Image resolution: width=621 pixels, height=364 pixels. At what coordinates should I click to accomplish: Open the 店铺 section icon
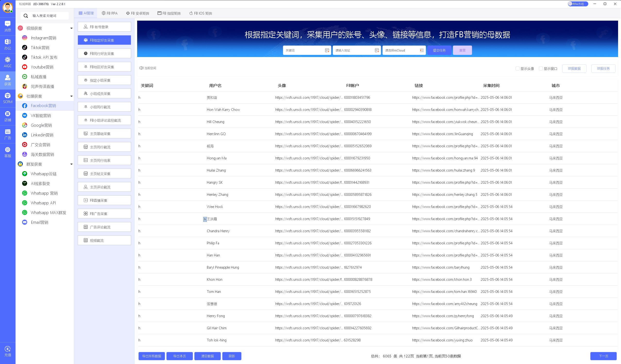pos(8,116)
